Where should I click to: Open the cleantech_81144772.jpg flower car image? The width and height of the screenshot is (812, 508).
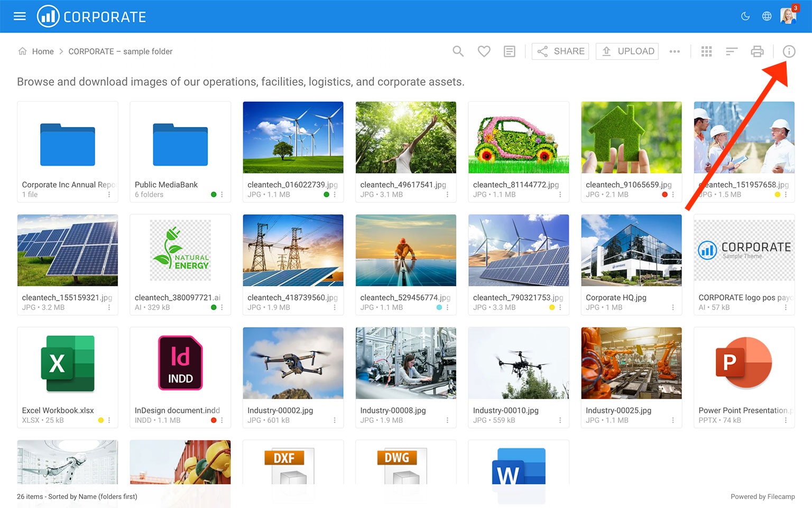point(519,138)
